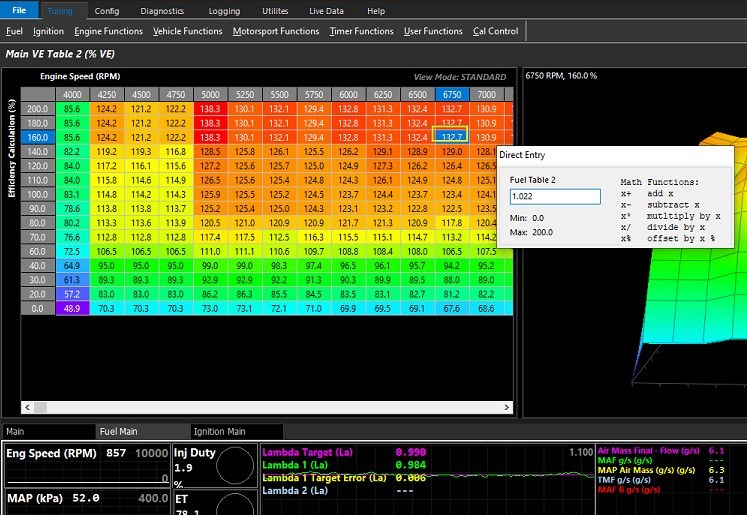Expand the Engine Functions menu
Image resolution: width=747 pixels, height=515 pixels.
[x=109, y=31]
